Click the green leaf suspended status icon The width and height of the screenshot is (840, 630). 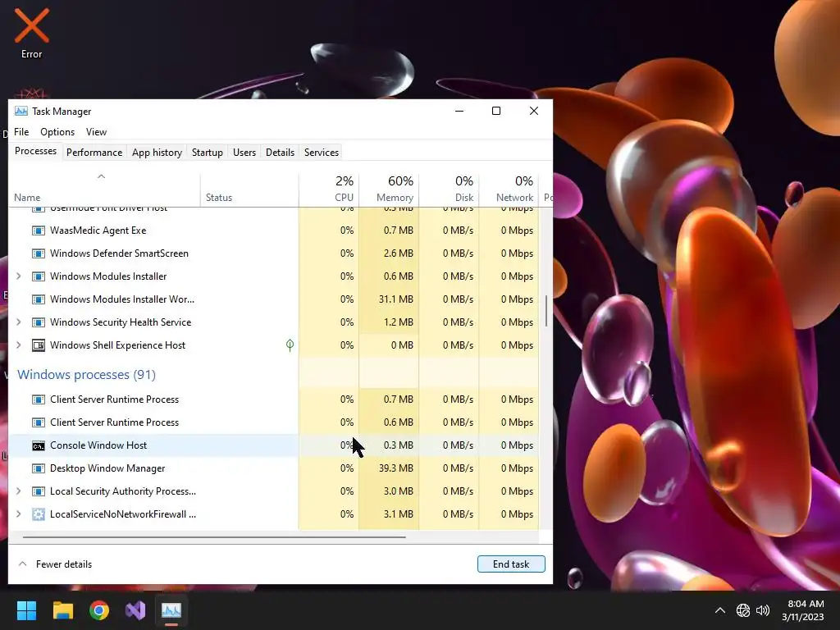[290, 345]
